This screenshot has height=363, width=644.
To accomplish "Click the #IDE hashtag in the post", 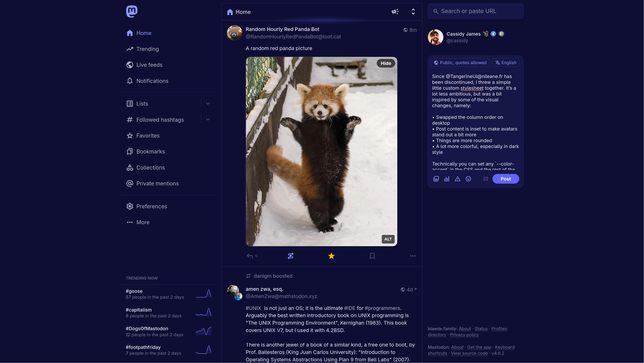I will coord(350,308).
